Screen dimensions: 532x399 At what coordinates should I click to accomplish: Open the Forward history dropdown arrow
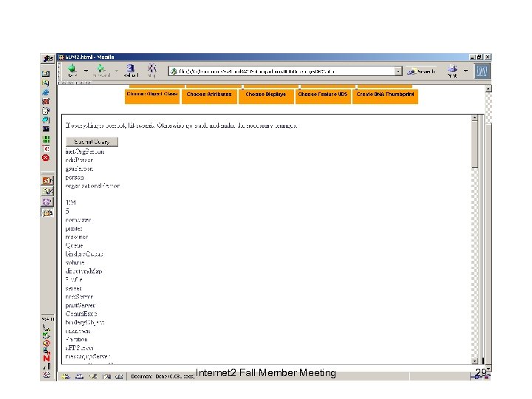click(117, 71)
